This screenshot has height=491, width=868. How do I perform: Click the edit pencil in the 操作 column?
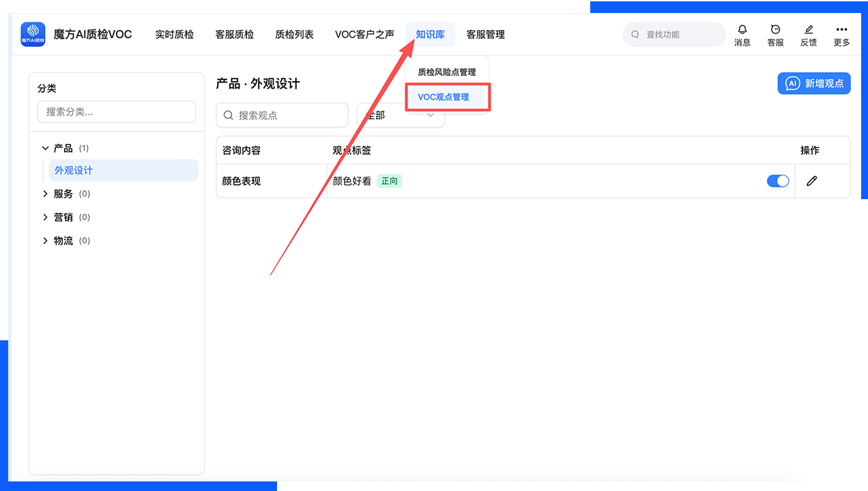tap(811, 181)
